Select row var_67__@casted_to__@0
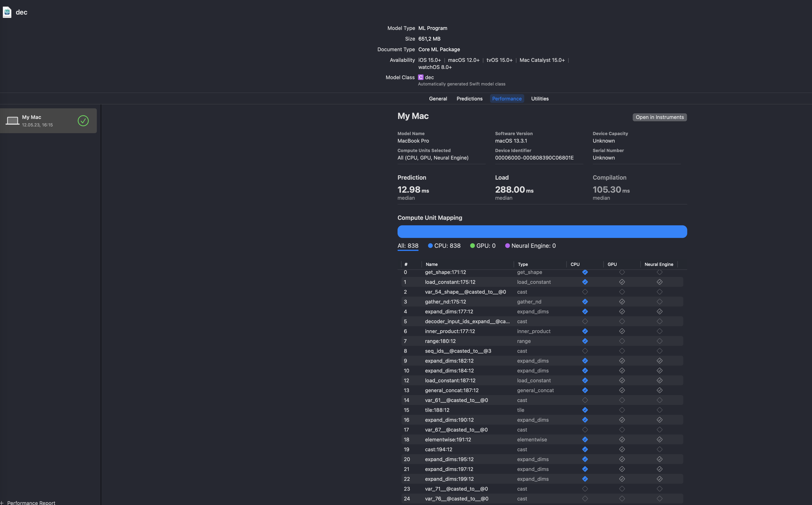The height and width of the screenshot is (505, 812). [542, 430]
